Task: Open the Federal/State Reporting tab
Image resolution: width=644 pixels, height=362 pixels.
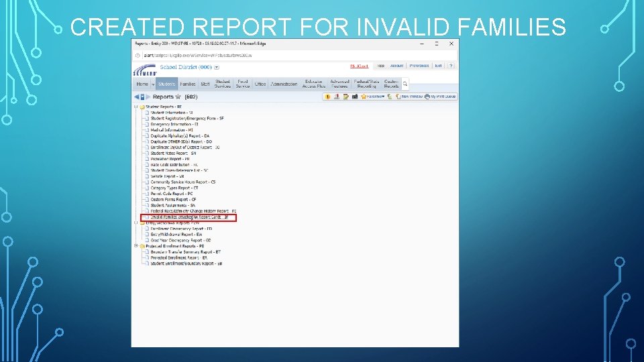Action: point(366,84)
